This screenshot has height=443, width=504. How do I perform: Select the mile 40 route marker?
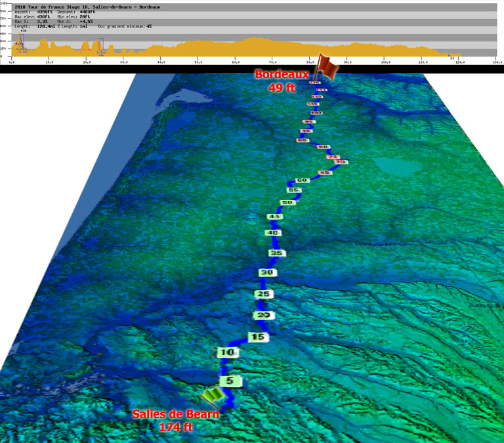[x=273, y=233]
